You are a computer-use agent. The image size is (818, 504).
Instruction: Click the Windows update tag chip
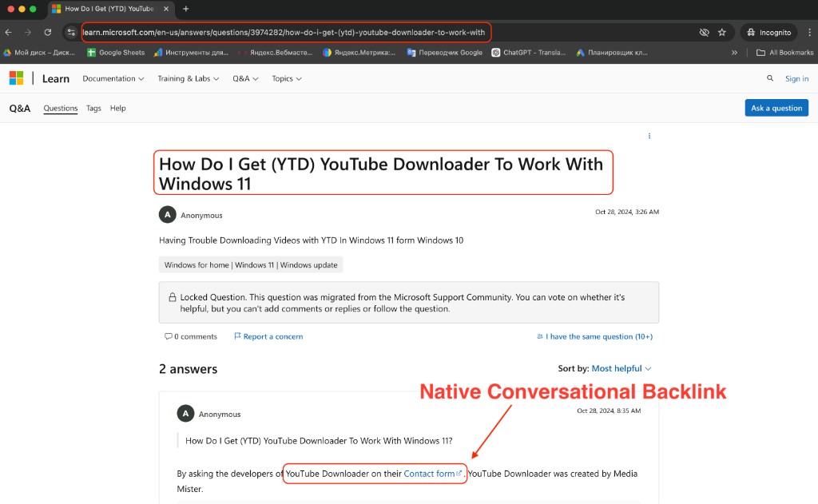251,265
